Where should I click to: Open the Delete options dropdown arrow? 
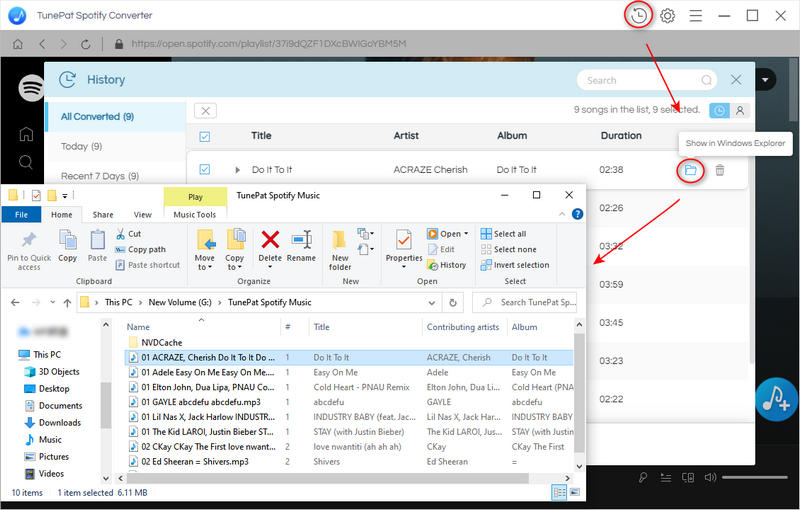click(270, 267)
